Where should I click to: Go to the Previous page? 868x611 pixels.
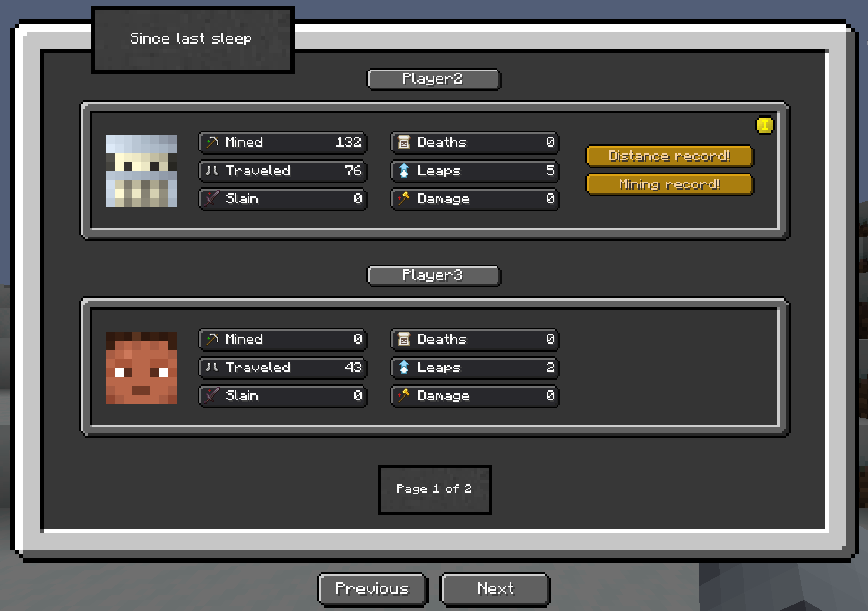(372, 589)
